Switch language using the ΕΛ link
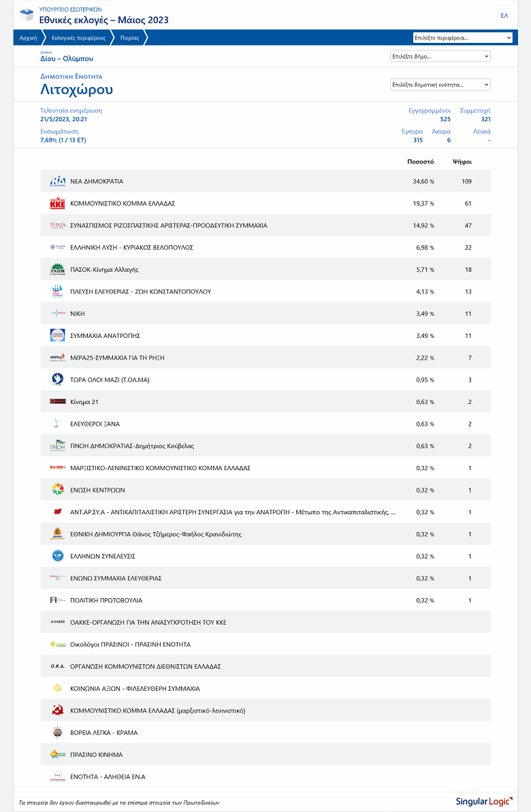The width and height of the screenshot is (531, 812). click(x=504, y=15)
